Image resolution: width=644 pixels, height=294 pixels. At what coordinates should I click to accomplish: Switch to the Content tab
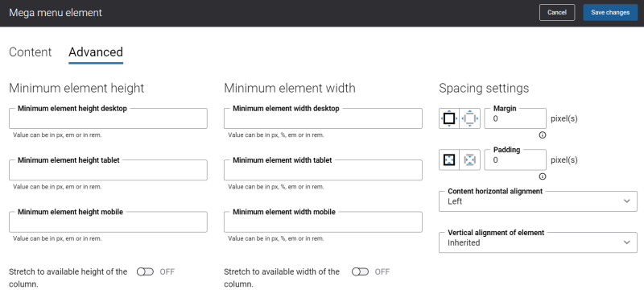pos(31,52)
